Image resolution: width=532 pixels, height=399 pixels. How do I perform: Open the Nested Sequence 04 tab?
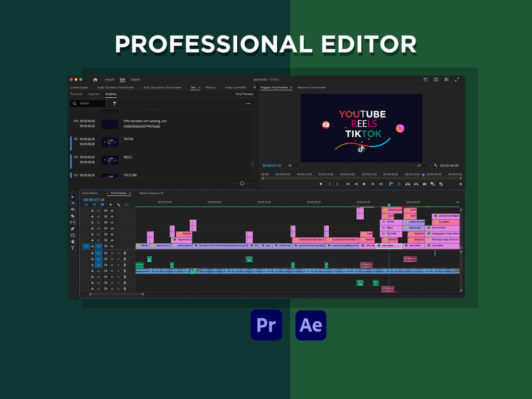tap(151, 193)
